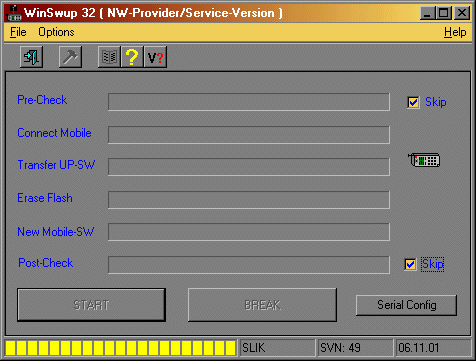Viewport: 476px width, 361px height.
Task: Uncheck the Pre-Check Skip checkbox
Action: [413, 102]
